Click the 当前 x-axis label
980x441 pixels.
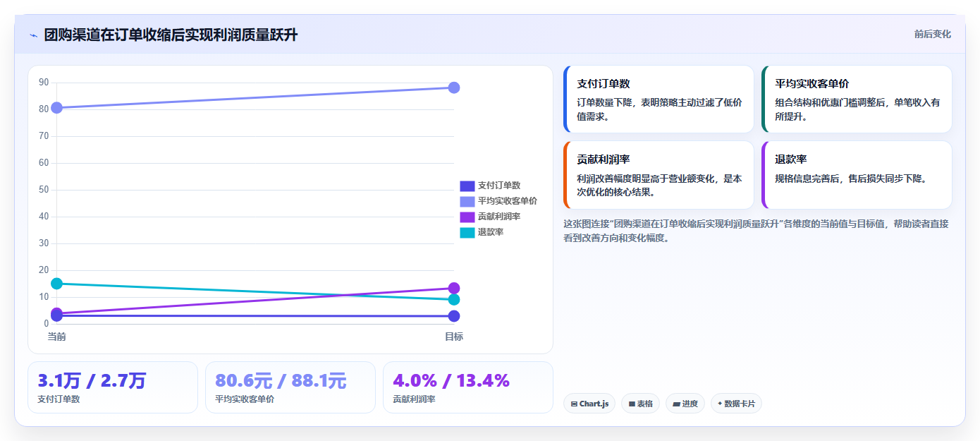click(57, 337)
